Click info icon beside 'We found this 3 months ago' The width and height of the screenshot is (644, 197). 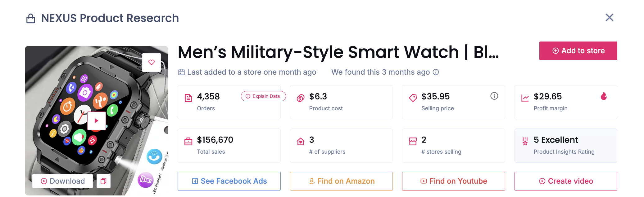(x=436, y=72)
